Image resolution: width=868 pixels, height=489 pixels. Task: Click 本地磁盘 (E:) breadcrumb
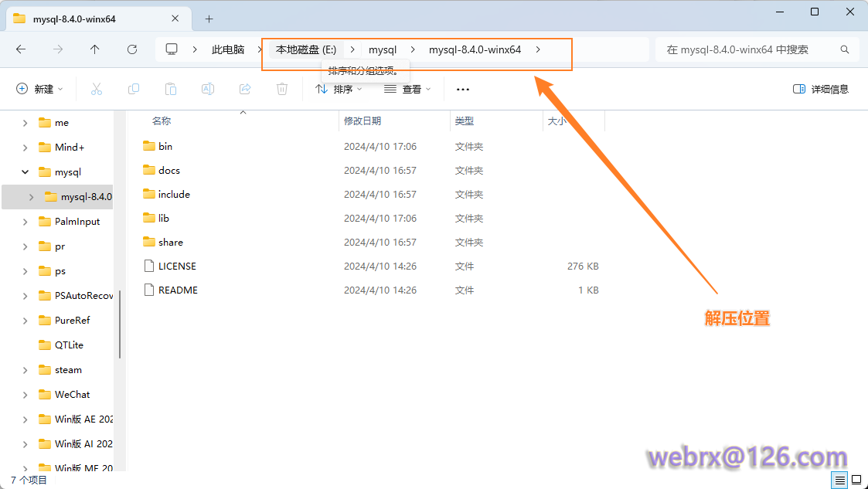click(x=306, y=49)
